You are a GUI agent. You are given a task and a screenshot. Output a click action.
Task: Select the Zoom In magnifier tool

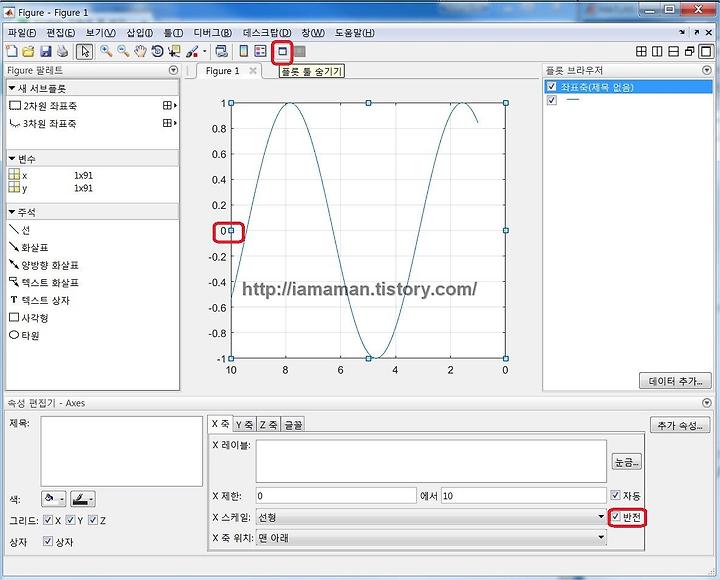(x=106, y=51)
